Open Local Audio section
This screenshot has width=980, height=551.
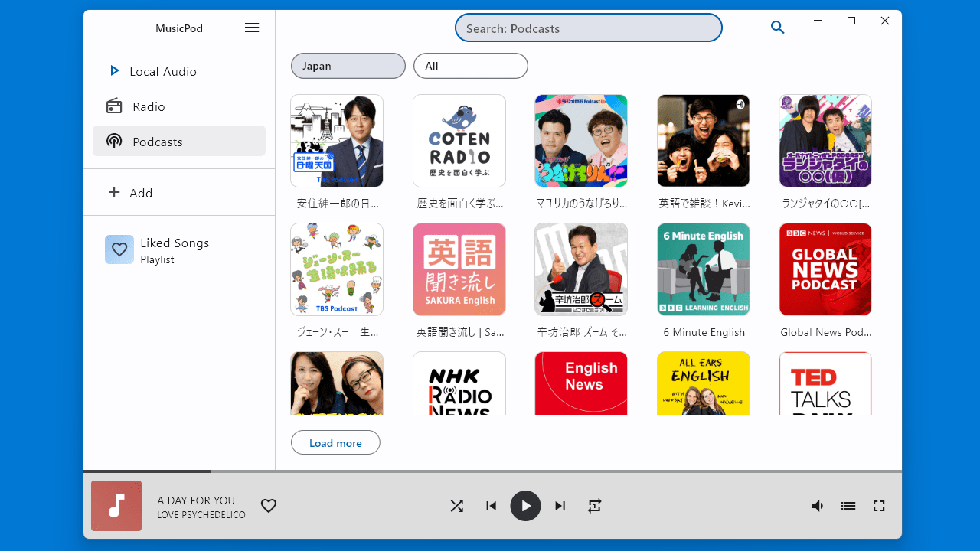[179, 71]
